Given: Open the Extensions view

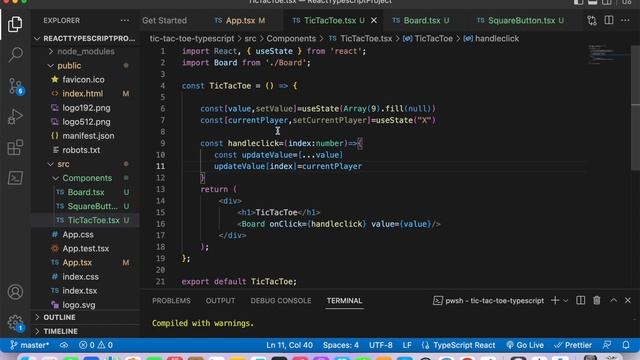Looking at the screenshot, I should (x=15, y=147).
